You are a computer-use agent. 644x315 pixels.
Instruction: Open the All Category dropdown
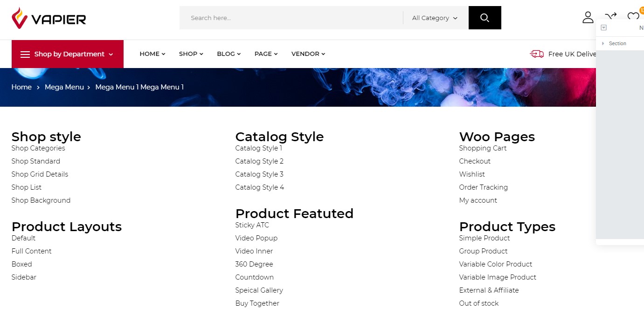(435, 18)
